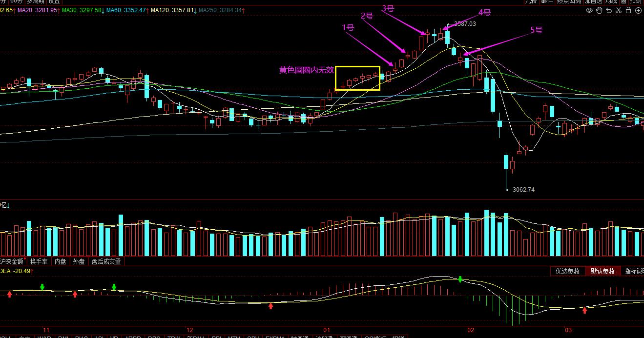This screenshot has width=644, height=338.
Task: Click the 默认参数 button
Action: point(602,271)
